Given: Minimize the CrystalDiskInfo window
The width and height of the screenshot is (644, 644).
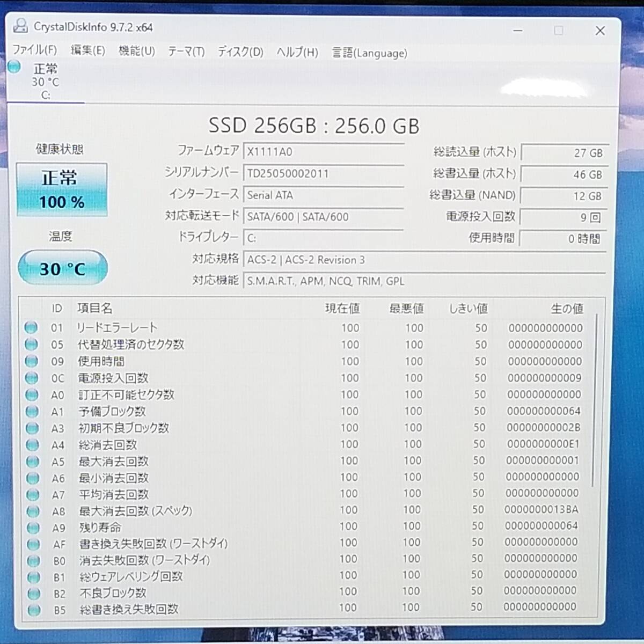Looking at the screenshot, I should pos(518,31).
